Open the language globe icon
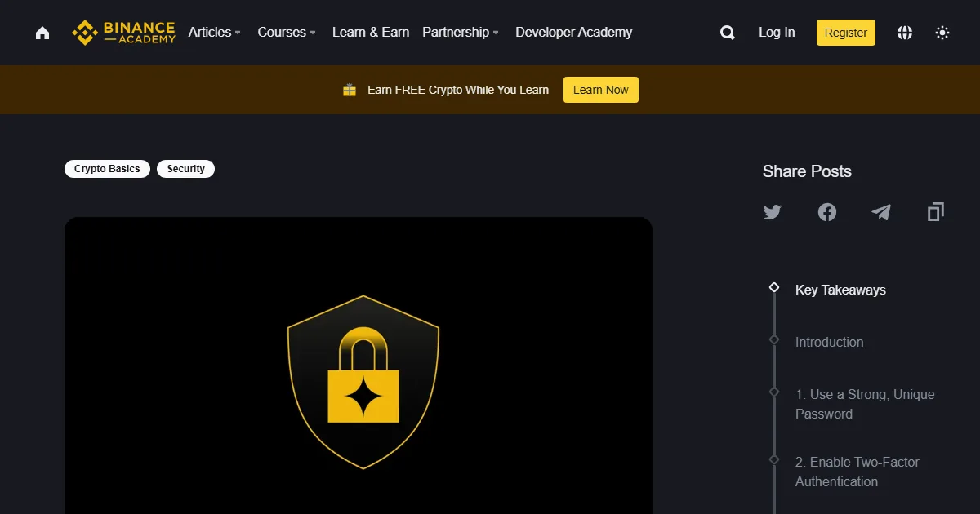The image size is (980, 514). [905, 33]
